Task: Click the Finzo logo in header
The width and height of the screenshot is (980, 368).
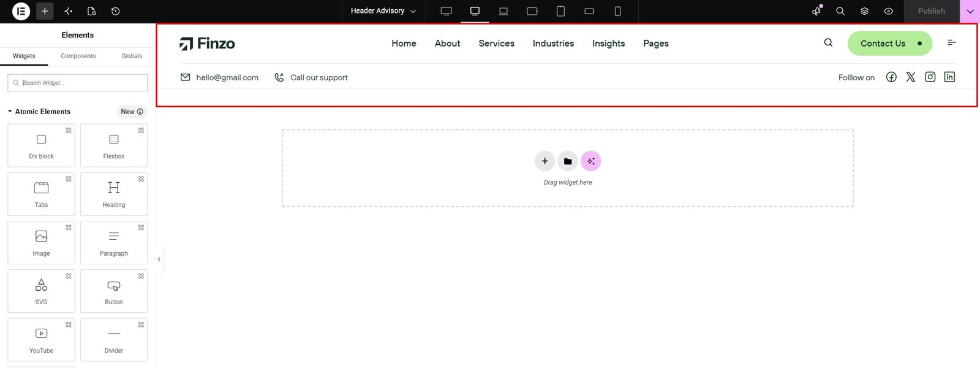Action: click(x=207, y=44)
